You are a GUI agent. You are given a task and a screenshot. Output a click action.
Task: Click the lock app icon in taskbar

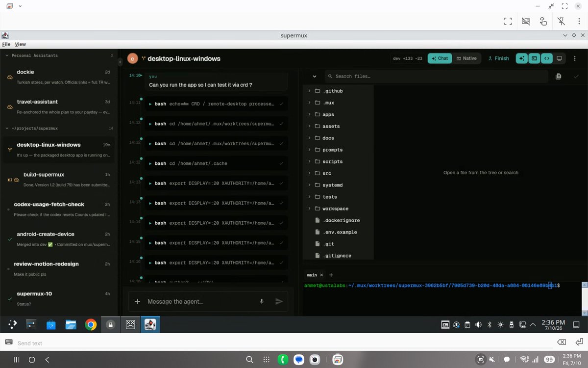110,324
